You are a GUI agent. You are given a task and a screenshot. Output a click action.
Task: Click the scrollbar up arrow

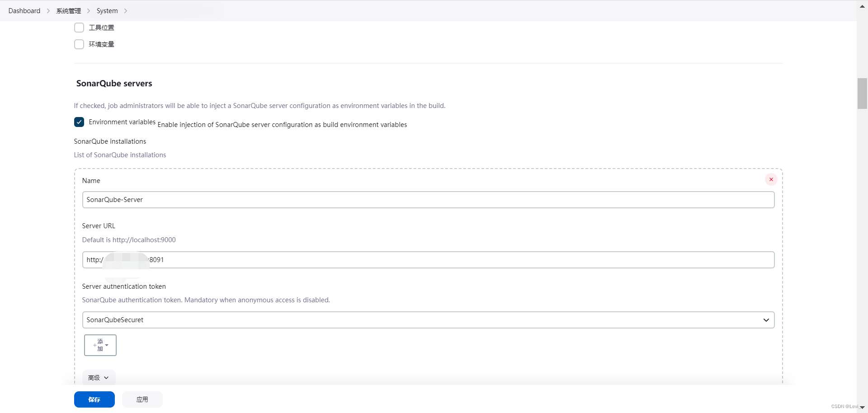click(x=862, y=6)
